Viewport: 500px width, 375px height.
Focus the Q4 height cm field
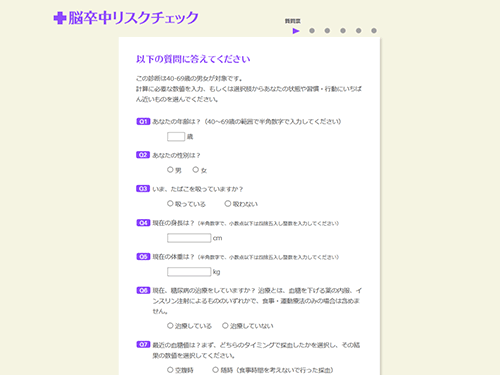[x=189, y=238]
